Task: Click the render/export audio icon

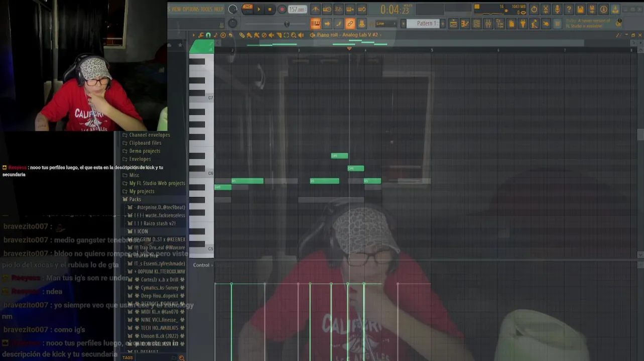Action: [x=592, y=9]
